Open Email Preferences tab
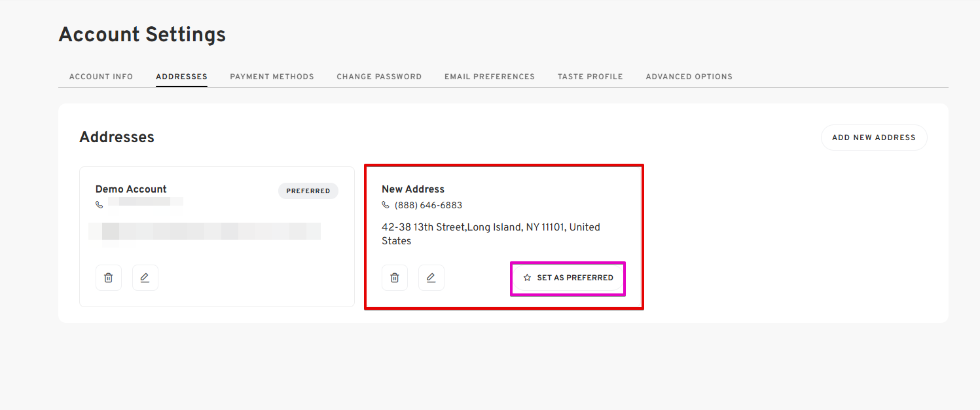This screenshot has width=980, height=410. (490, 77)
